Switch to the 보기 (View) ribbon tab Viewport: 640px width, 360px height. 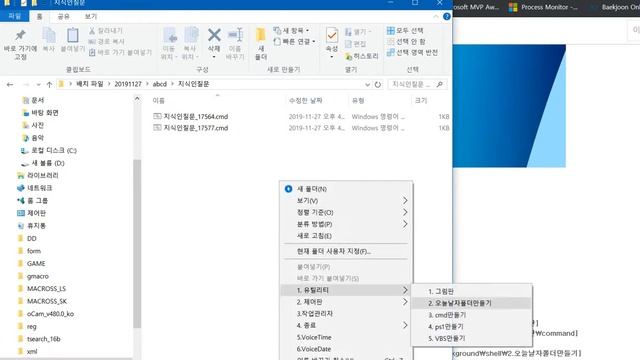coord(91,16)
